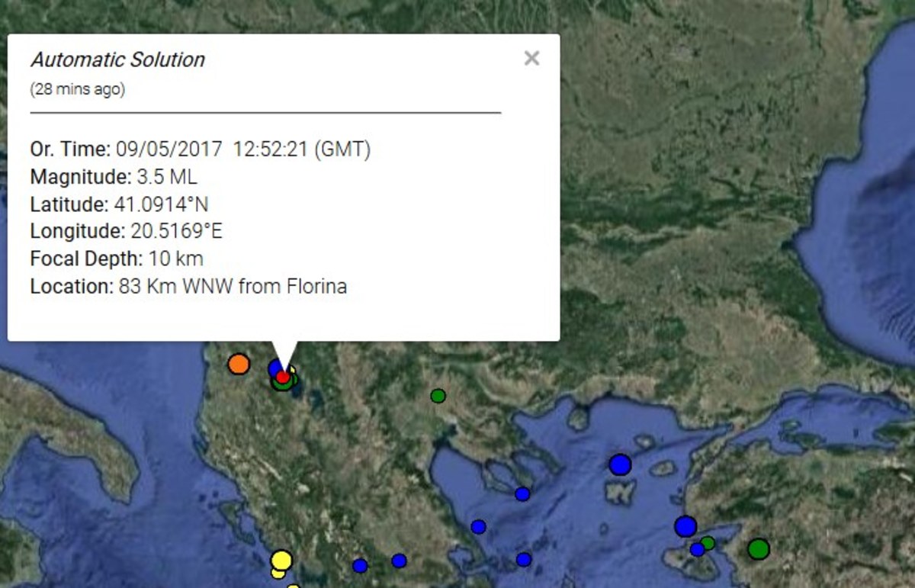915x588 pixels.
Task: Select the large blue marker in the northern Aegean Sea
Action: point(621,464)
